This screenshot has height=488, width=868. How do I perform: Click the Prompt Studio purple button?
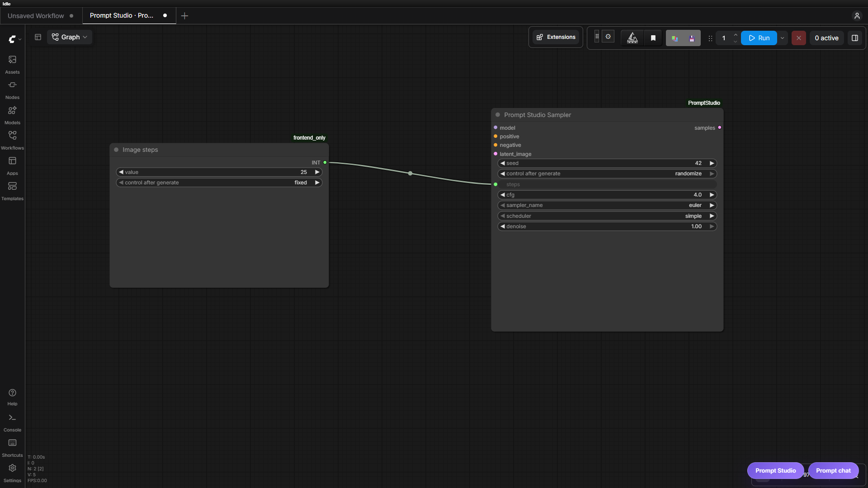coord(775,470)
